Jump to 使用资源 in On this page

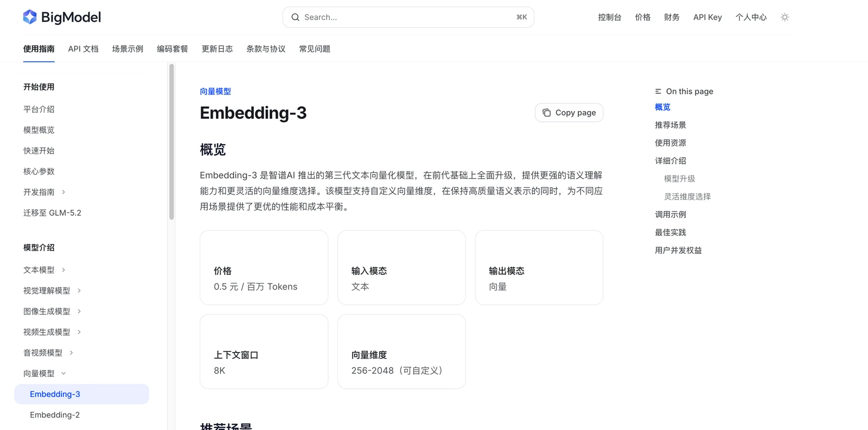click(x=671, y=143)
